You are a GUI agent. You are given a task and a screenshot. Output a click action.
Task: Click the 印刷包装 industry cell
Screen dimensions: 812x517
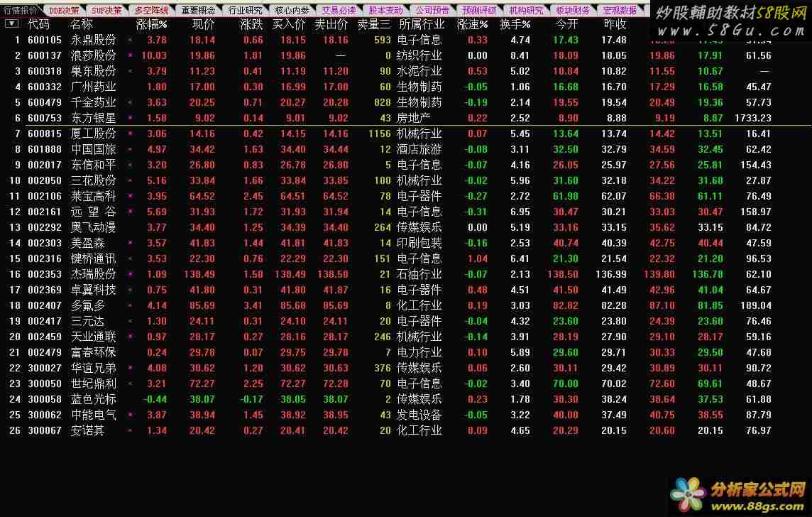tap(419, 243)
